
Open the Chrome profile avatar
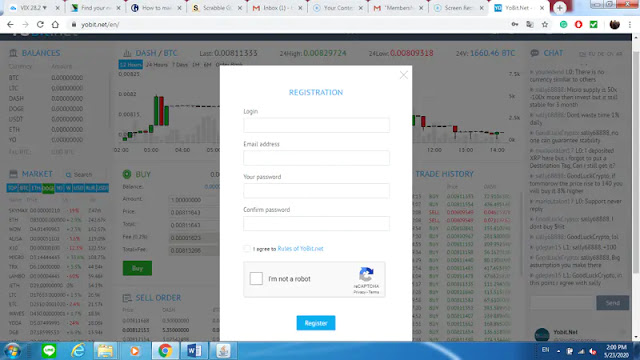point(614,24)
